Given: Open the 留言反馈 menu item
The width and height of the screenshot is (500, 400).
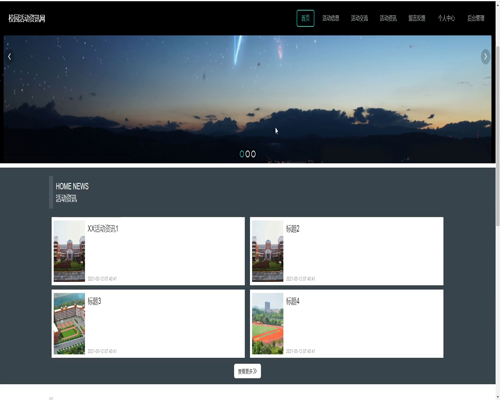Looking at the screenshot, I should click(417, 18).
